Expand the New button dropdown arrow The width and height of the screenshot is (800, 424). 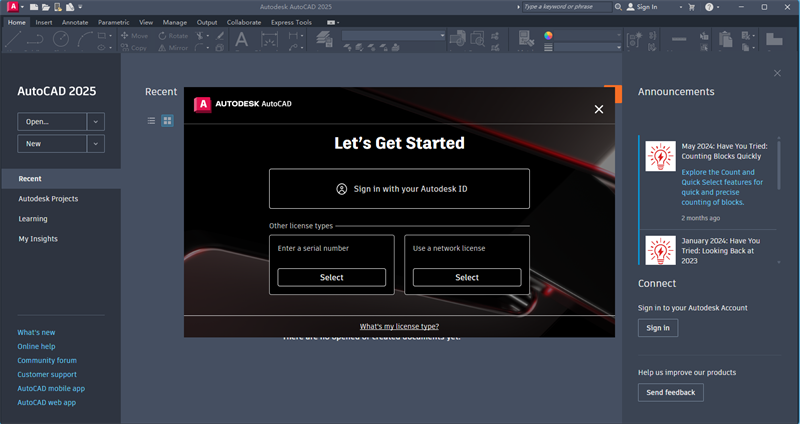(96, 144)
